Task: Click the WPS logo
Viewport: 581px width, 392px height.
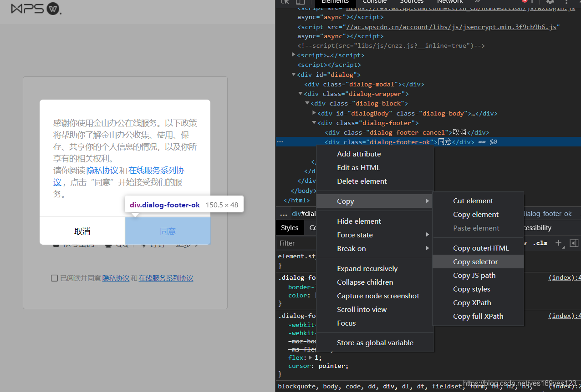Action: click(36, 8)
